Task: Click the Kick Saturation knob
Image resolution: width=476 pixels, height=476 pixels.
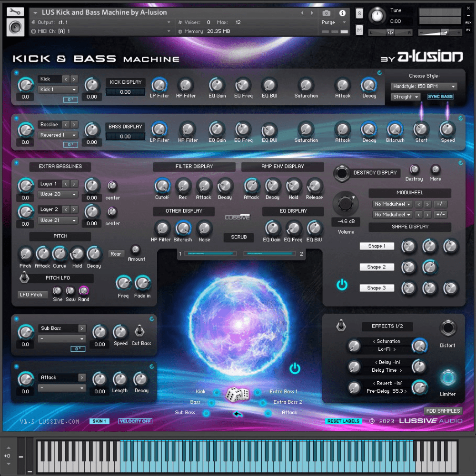Action: tap(306, 85)
